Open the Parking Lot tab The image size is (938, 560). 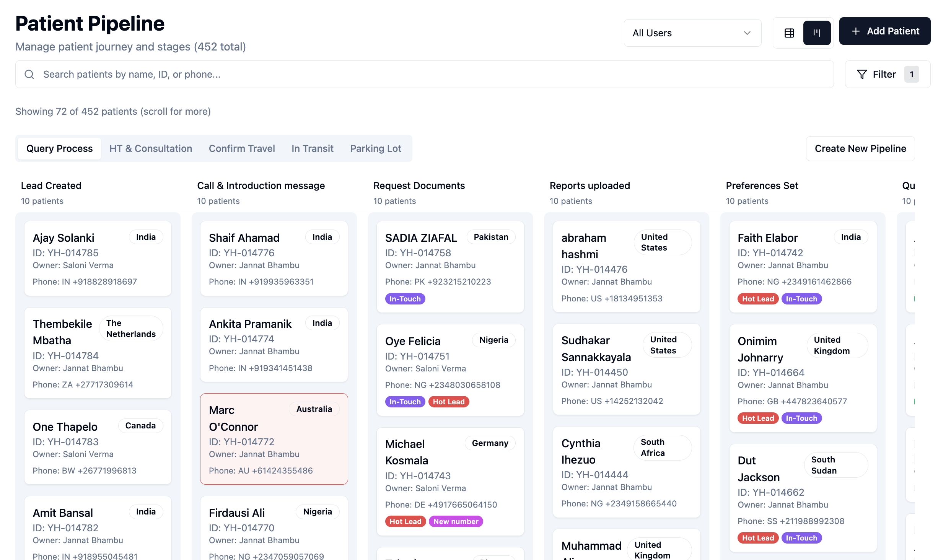[x=376, y=148]
